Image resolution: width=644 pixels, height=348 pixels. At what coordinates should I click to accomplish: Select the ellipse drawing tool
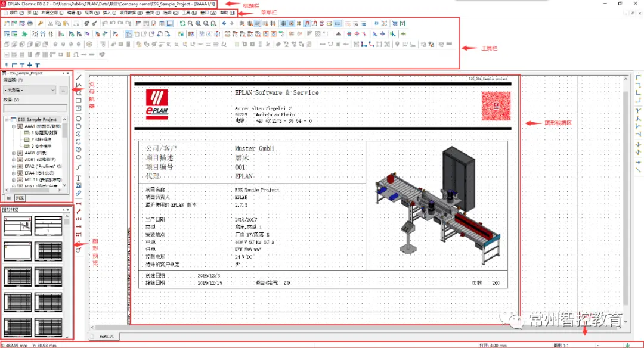(x=79, y=157)
